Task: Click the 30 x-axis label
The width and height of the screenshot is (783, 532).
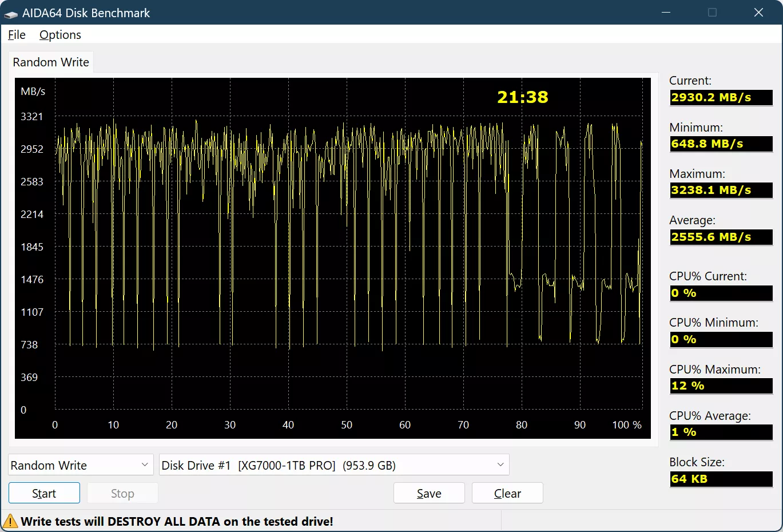Action: pos(230,425)
